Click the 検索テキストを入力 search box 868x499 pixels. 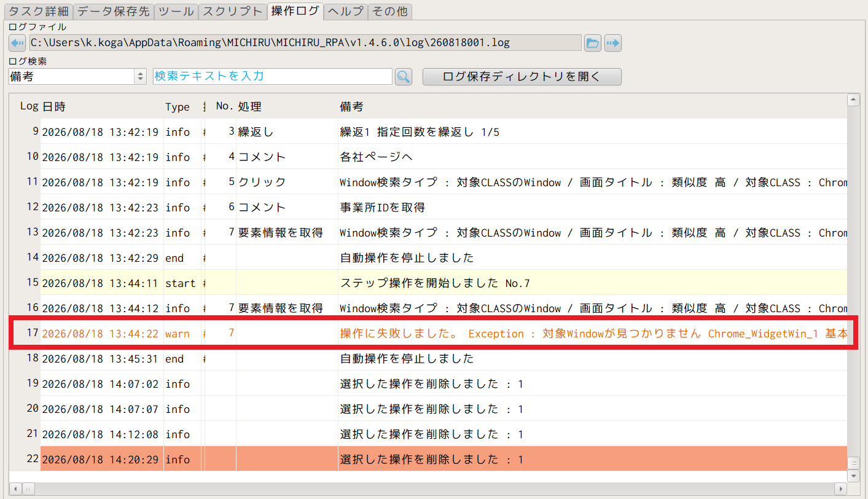click(272, 76)
